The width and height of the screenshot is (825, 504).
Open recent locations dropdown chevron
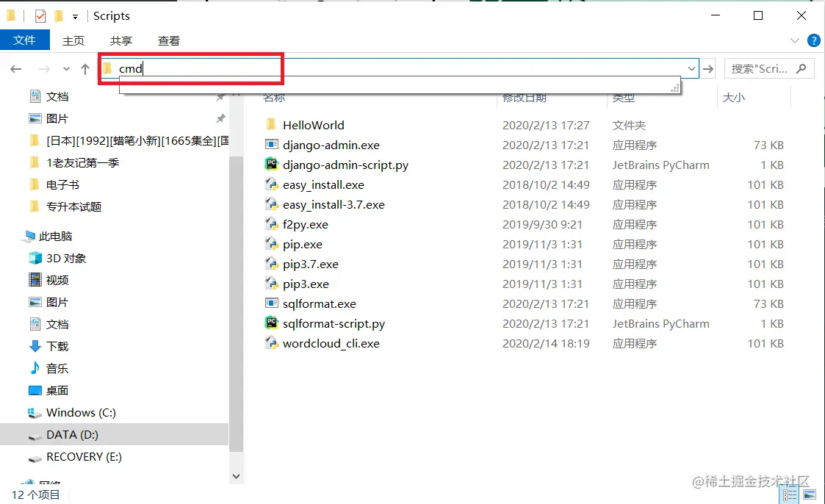(x=66, y=69)
